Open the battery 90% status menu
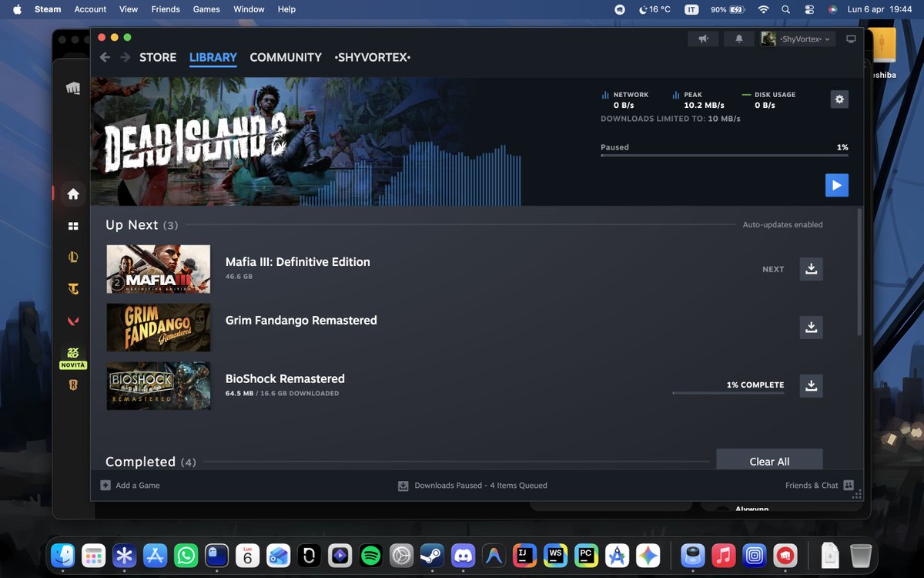The width and height of the screenshot is (924, 578). (727, 9)
